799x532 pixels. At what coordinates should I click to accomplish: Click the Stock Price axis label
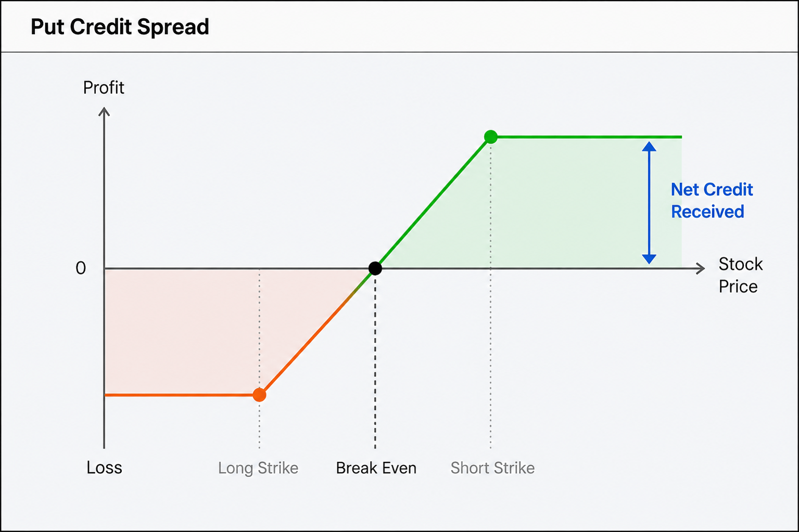[740, 275]
